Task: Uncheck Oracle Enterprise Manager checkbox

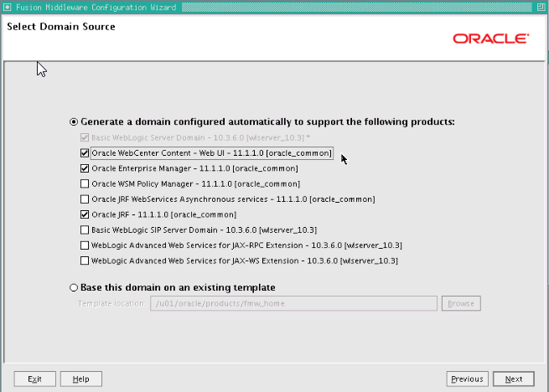Action: pos(85,168)
